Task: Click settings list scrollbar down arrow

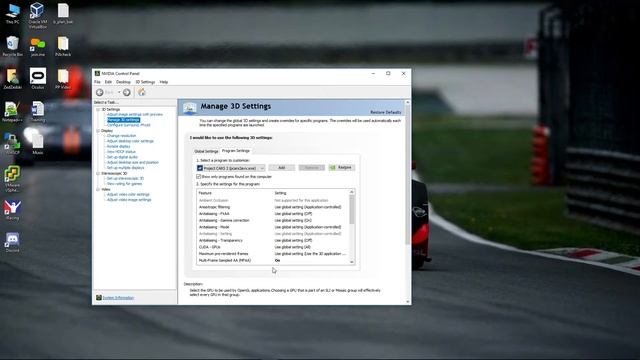Action: tap(352, 262)
